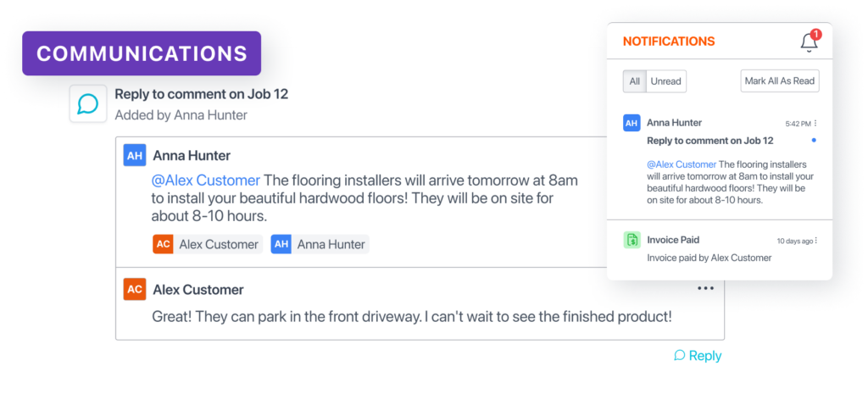868x394 pixels.
Task: Click the Alex Customer participant chip
Action: click(x=207, y=244)
